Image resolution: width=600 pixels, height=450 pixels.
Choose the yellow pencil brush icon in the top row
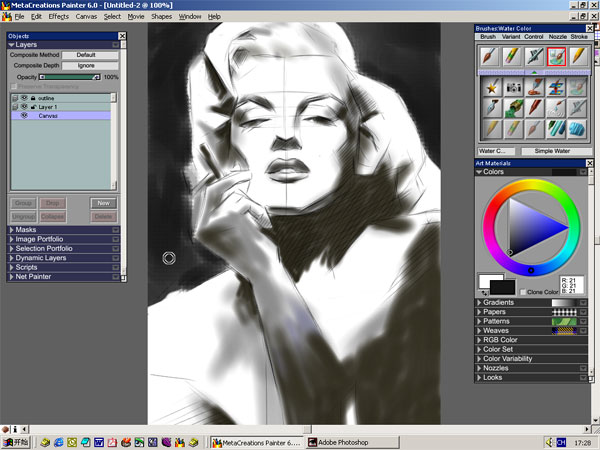click(x=578, y=57)
